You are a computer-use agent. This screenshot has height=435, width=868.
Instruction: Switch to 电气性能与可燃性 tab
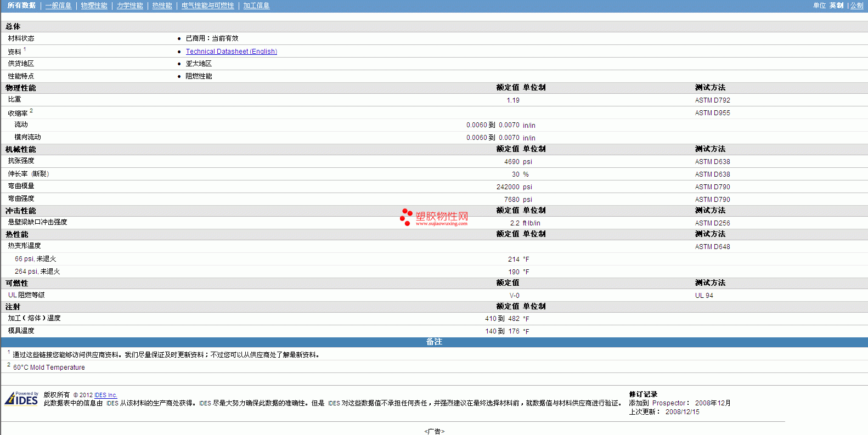[207, 5]
